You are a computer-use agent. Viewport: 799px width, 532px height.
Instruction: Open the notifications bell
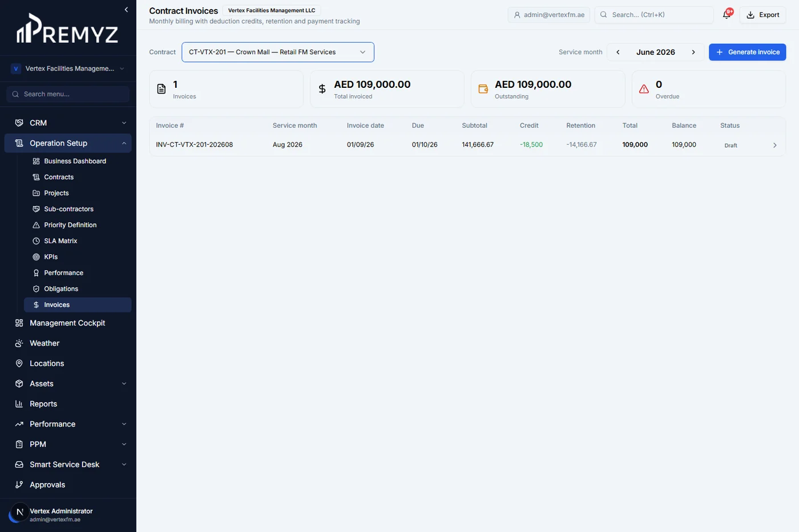[727, 15]
